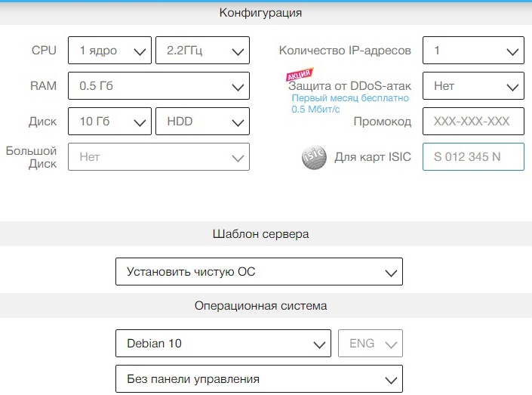The image size is (532, 395).
Task: Focus the ISIC card number field
Action: 473,157
